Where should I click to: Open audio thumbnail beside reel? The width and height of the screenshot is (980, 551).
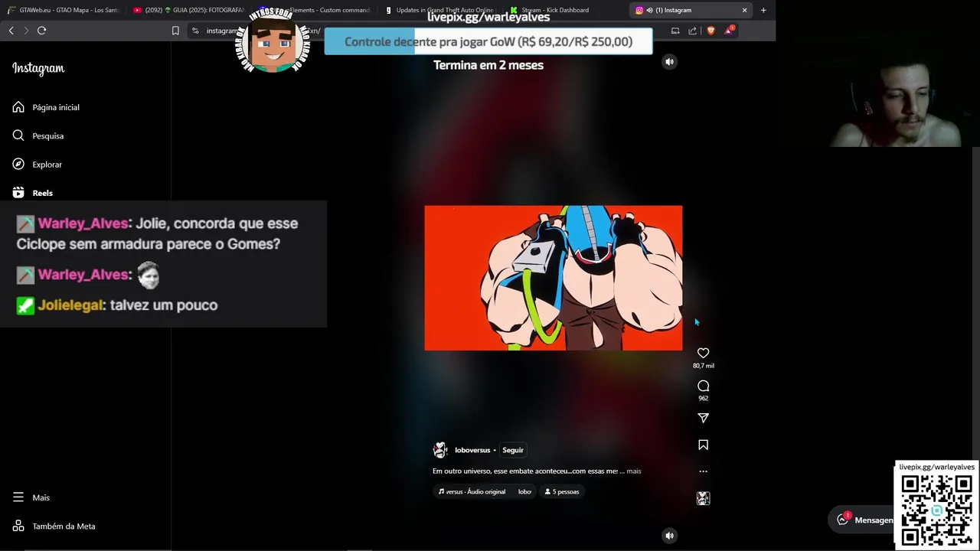click(x=703, y=498)
